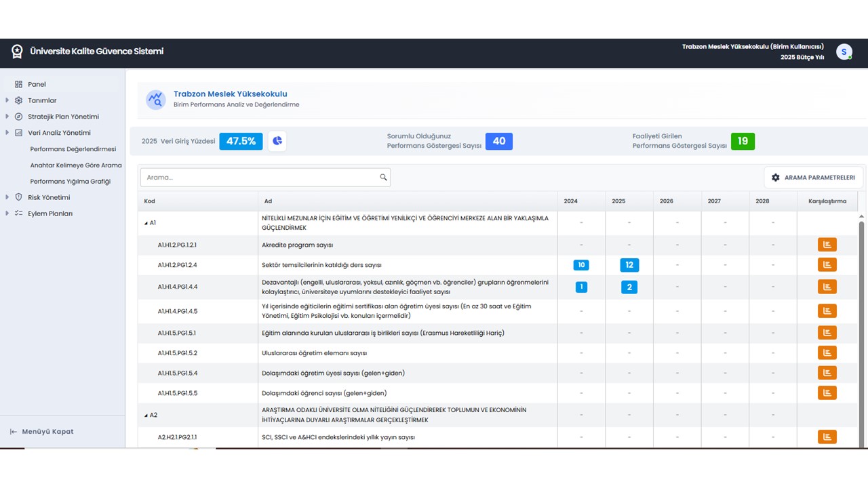The height and width of the screenshot is (488, 868).
Task: Collapse the A1 group row
Action: 146,223
